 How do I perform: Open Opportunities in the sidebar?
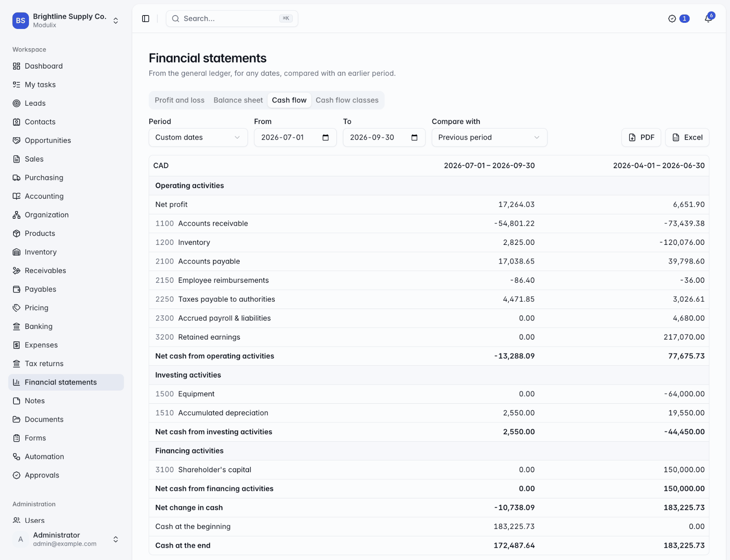(x=66, y=140)
